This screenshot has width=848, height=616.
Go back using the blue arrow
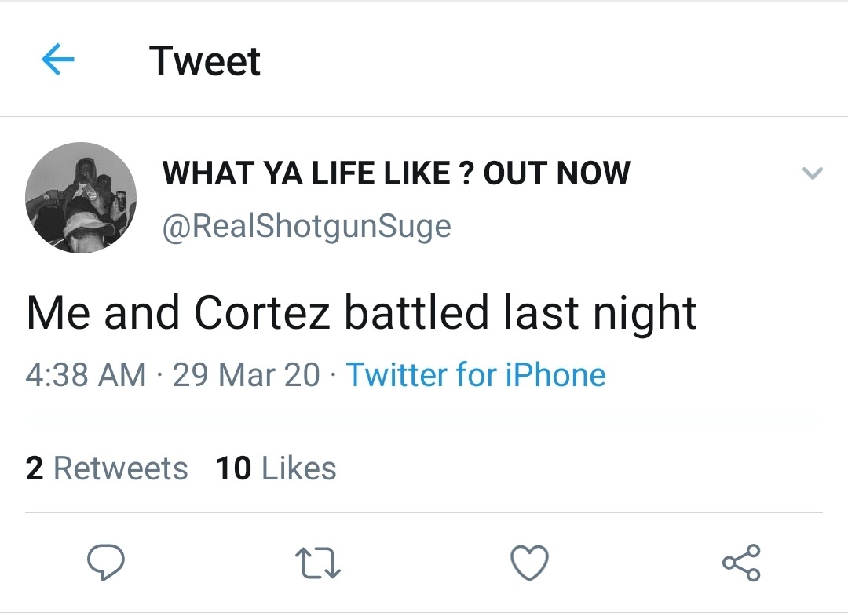(57, 60)
